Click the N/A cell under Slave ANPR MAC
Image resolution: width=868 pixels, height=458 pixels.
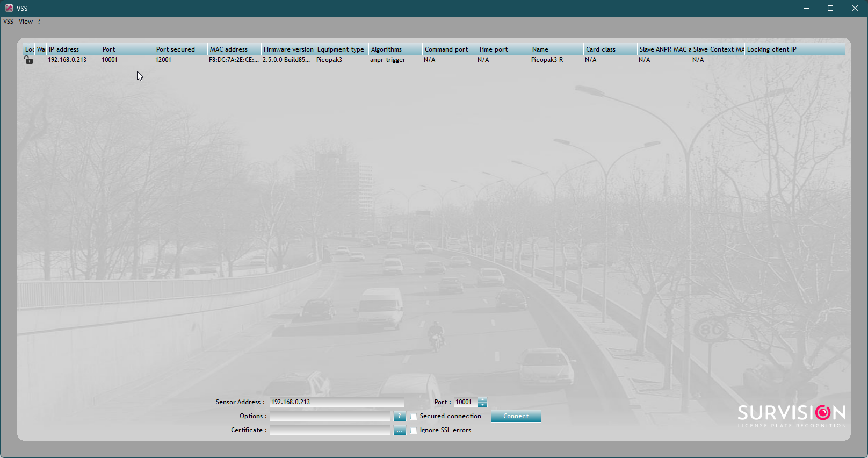[645, 60]
